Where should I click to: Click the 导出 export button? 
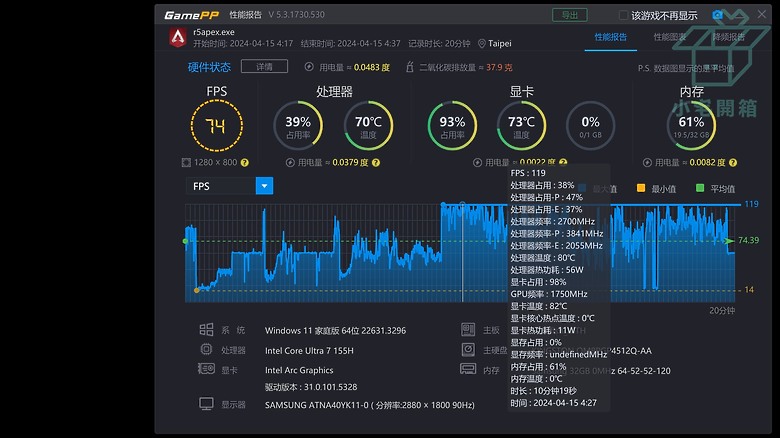570,15
